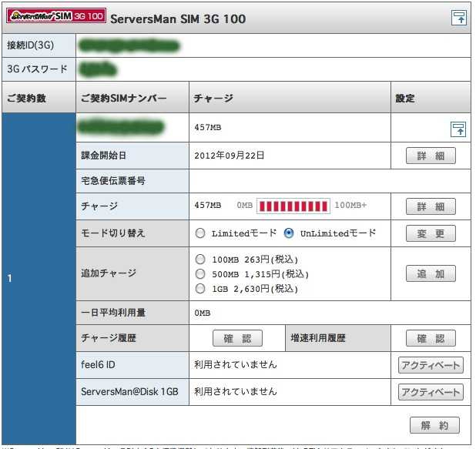Click 確認 button for チャージ履歴
The width and height of the screenshot is (476, 449).
pos(237,338)
